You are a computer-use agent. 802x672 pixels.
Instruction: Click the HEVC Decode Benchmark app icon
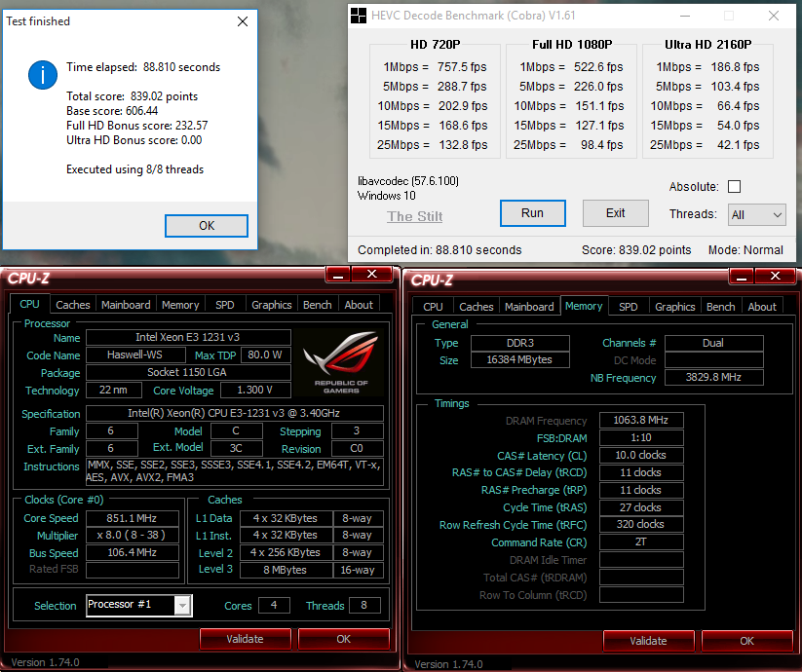(358, 16)
